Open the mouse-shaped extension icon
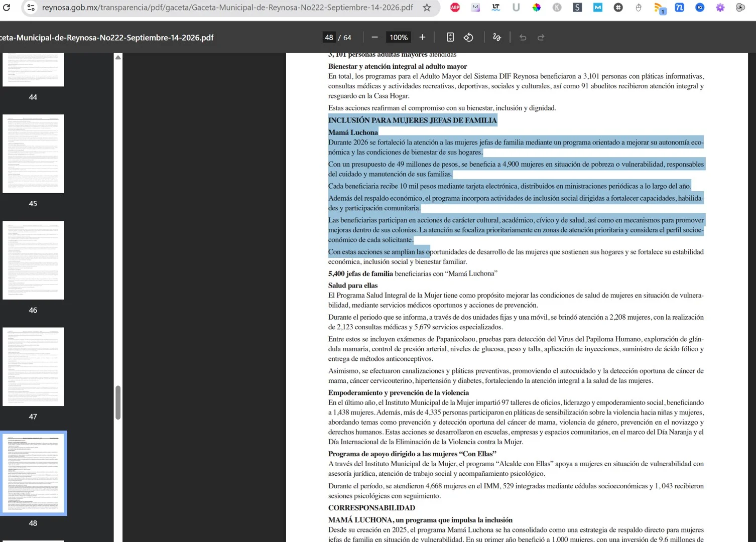756x542 pixels. [x=639, y=8]
